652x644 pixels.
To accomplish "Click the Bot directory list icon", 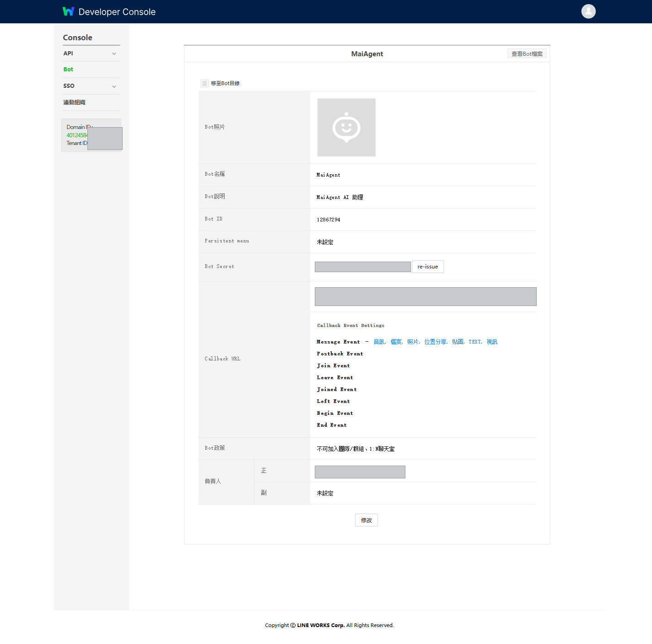I will click(205, 83).
